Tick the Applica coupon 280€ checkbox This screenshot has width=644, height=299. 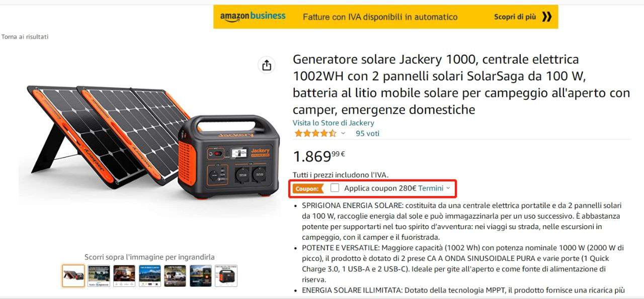tap(335, 188)
